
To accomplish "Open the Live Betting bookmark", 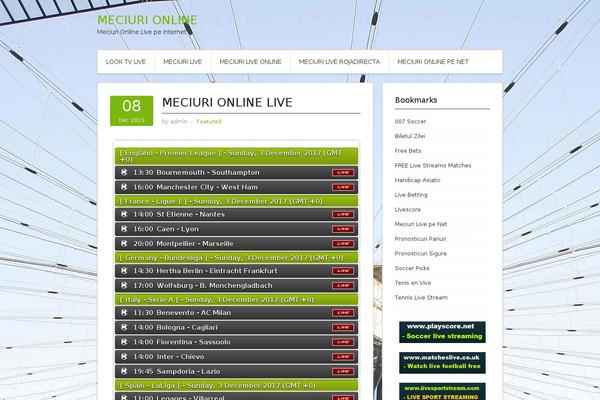I will coord(411,195).
